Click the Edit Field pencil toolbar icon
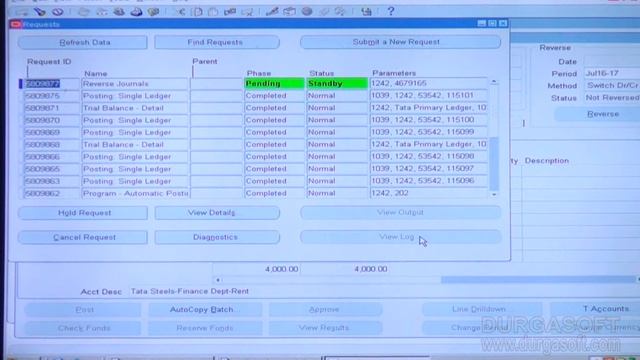Screen dimensions: 640x360 pyautogui.click(x=272, y=11)
